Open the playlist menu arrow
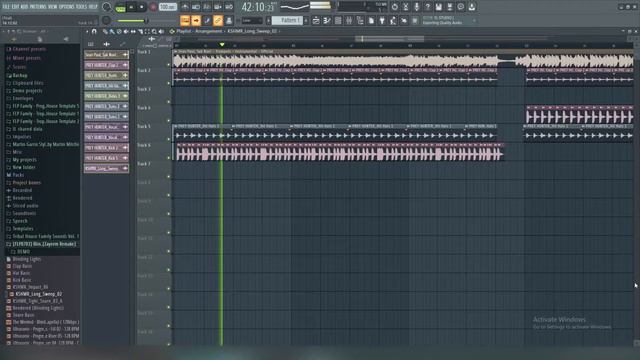Screen dimensions: 640x360 click(87, 31)
